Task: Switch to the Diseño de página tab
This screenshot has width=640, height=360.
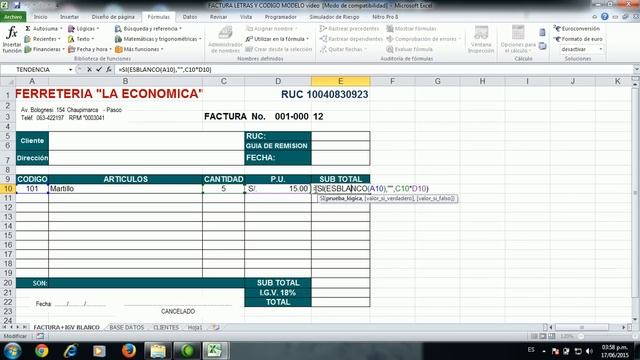Action: (113, 17)
